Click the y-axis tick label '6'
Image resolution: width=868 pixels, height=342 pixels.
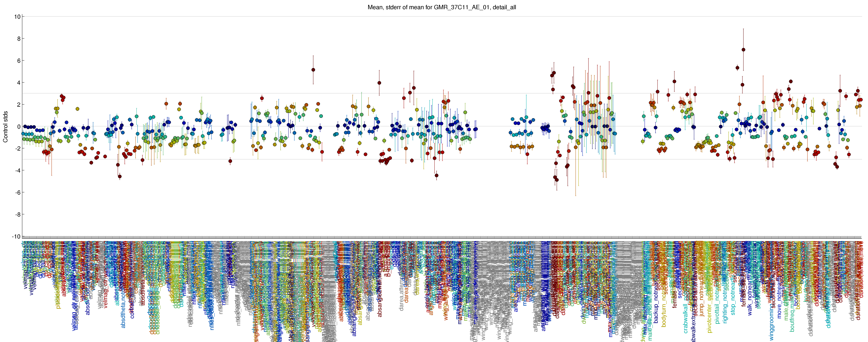coord(19,61)
